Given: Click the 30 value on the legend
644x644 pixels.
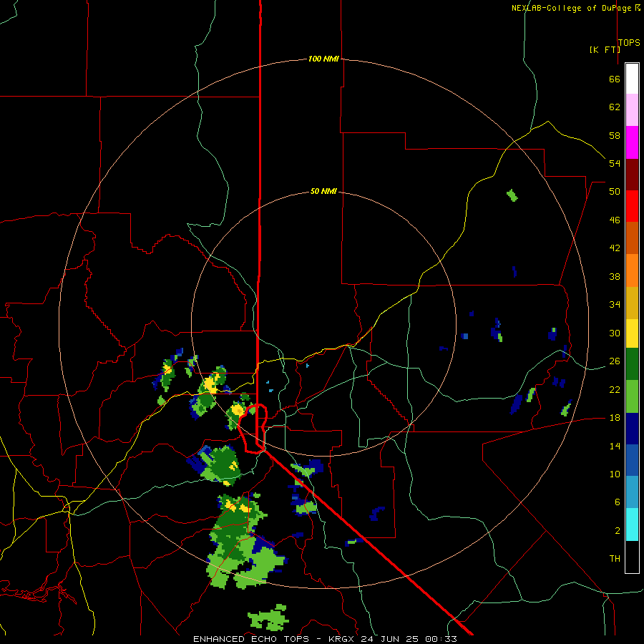Looking at the screenshot, I should click(615, 333).
